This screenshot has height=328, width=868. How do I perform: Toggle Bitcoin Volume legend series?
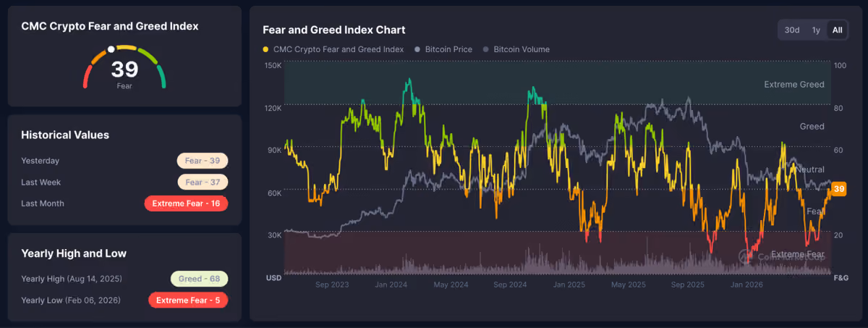point(516,49)
